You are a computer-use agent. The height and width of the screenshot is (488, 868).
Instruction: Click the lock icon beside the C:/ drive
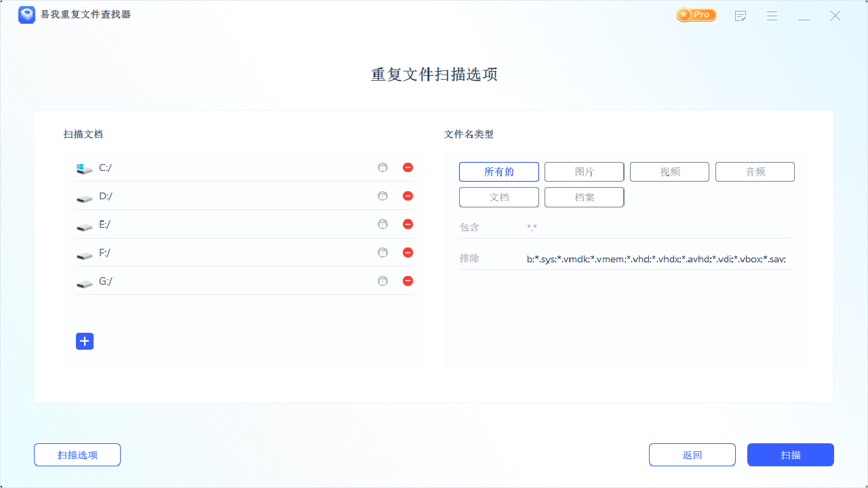(x=382, y=167)
